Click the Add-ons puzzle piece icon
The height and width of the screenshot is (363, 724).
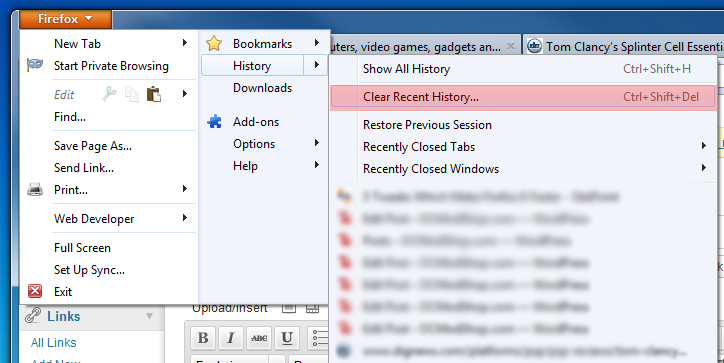pyautogui.click(x=214, y=122)
